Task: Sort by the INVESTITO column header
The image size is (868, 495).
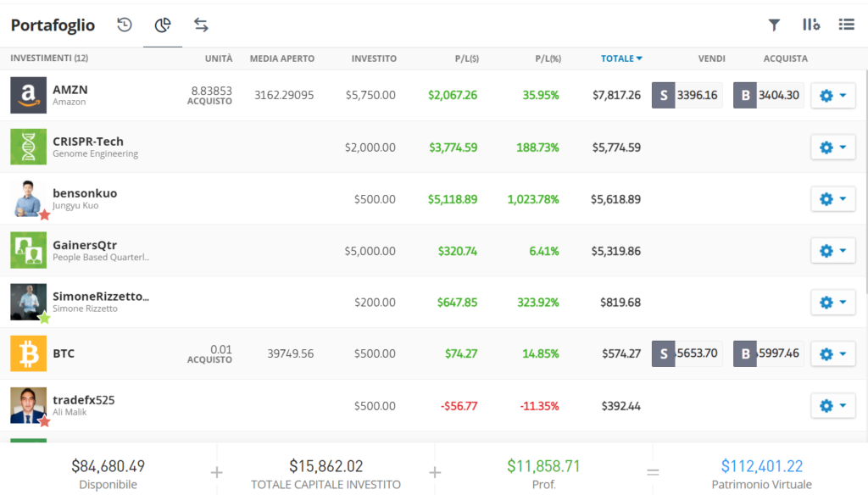Action: click(x=374, y=58)
